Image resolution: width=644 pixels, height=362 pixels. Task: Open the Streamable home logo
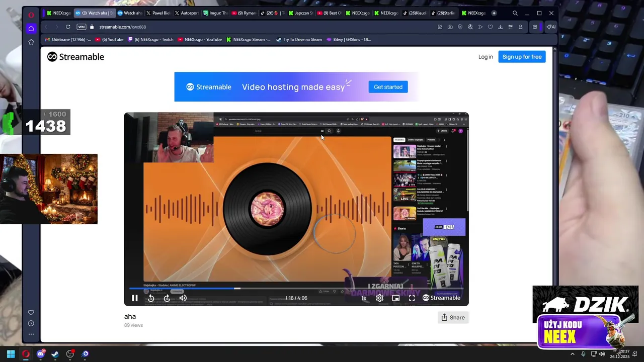point(75,57)
